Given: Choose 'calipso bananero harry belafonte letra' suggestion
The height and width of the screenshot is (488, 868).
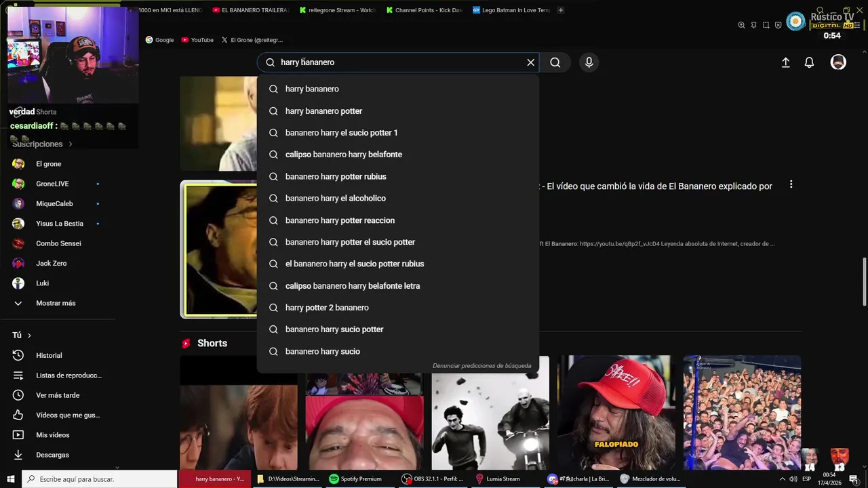Looking at the screenshot, I should [x=398, y=286].
